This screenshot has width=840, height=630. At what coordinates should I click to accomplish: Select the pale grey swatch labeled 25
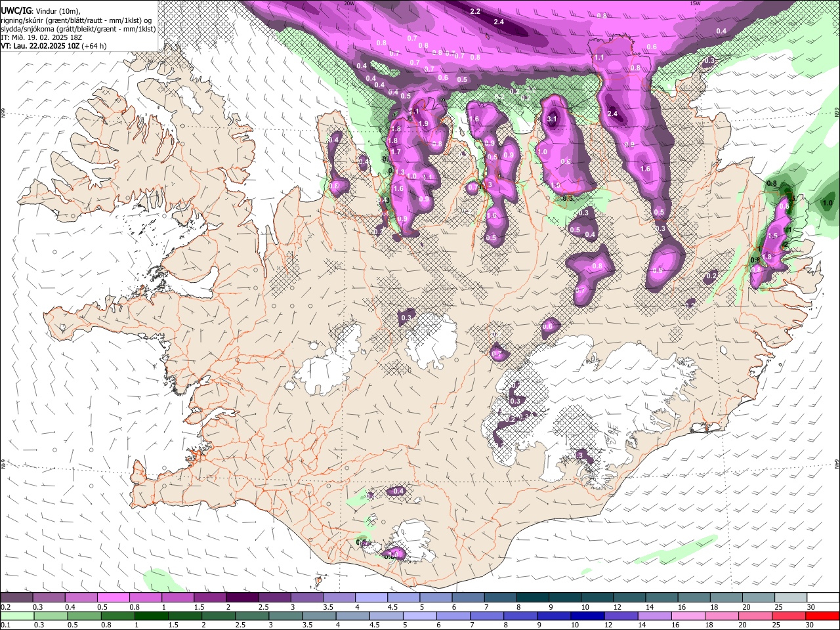point(791,598)
